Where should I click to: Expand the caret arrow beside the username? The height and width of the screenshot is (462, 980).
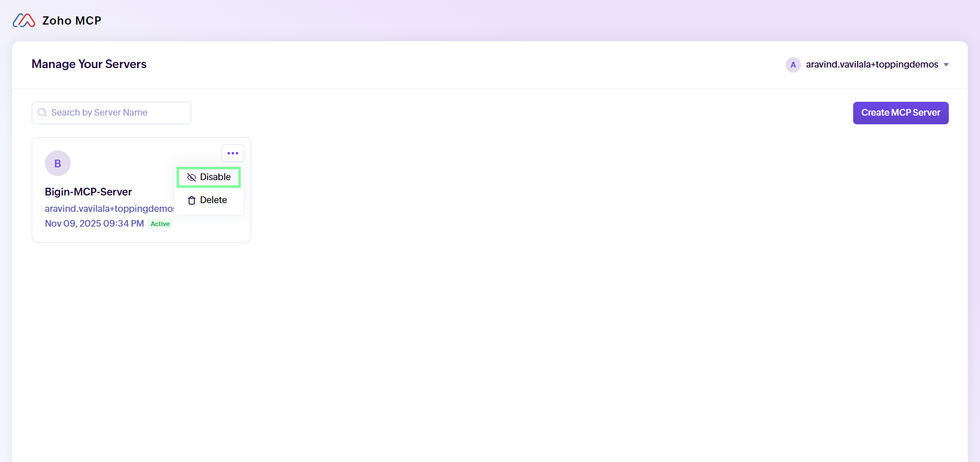point(946,65)
